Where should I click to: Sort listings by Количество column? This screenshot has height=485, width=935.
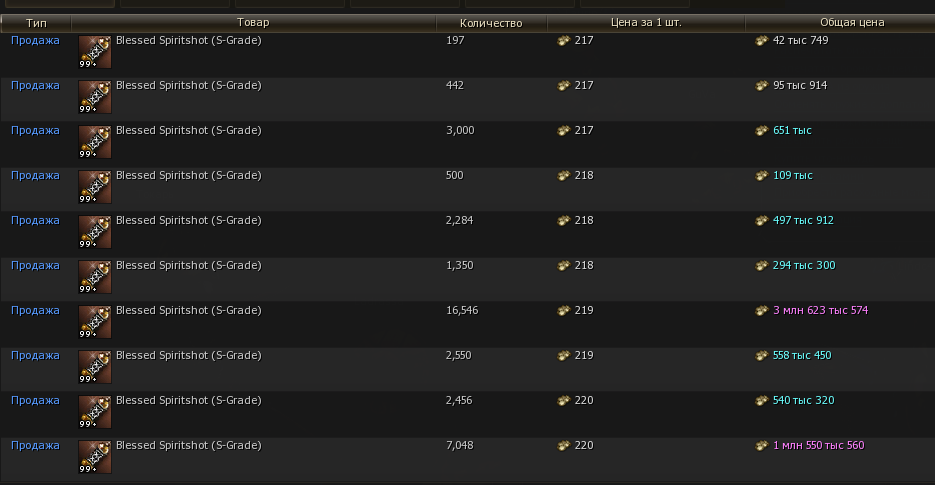(x=491, y=22)
